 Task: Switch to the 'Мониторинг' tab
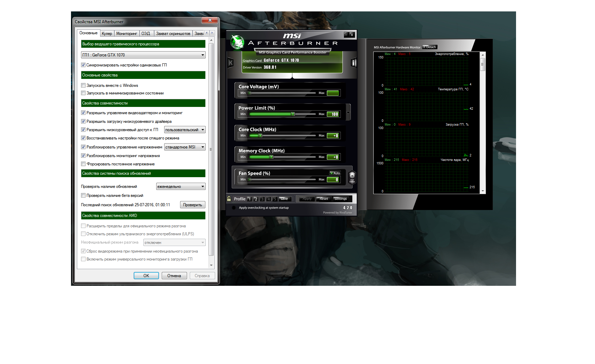(x=126, y=34)
